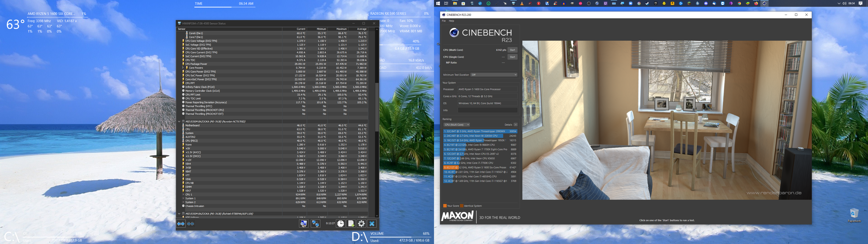
Task: Open the CPU (Multi Core) ranking dropdown
Action: [457, 125]
